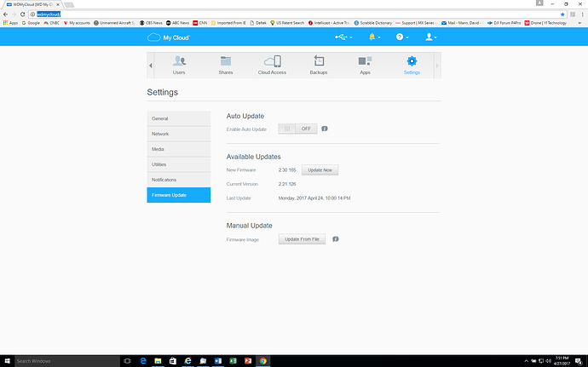Click the Chrome taskbar icon

[262, 361]
